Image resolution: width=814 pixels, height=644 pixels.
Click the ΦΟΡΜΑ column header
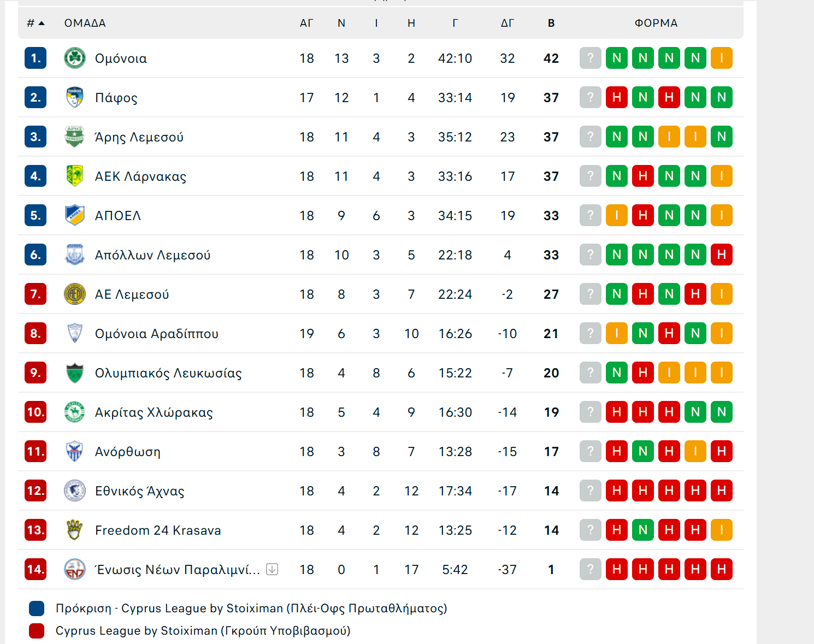click(656, 23)
